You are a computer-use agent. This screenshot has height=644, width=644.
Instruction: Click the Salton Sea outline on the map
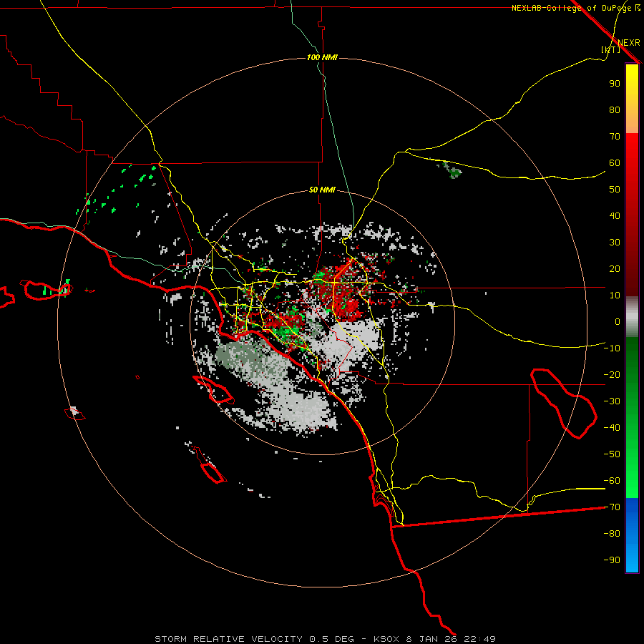click(x=564, y=404)
